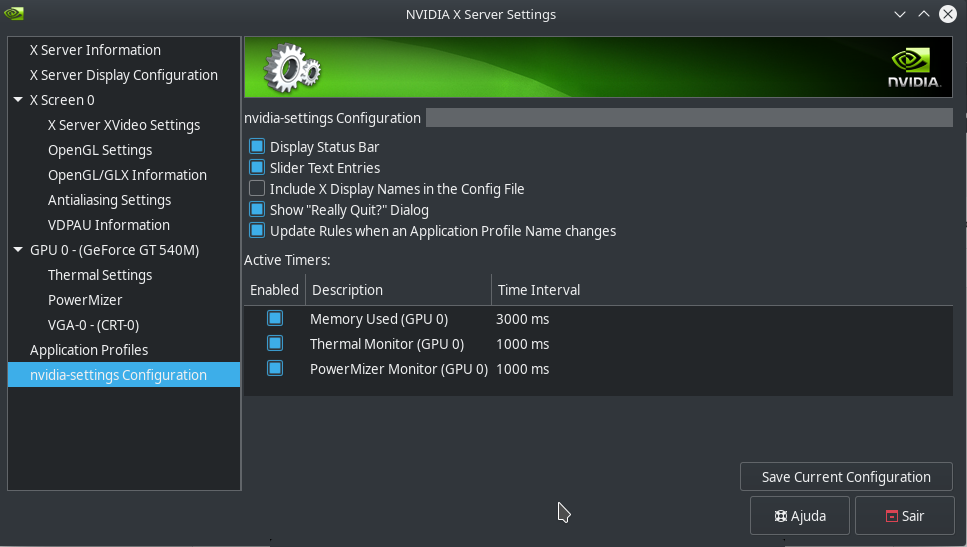Open Application Profiles page
The height and width of the screenshot is (547, 967).
89,350
